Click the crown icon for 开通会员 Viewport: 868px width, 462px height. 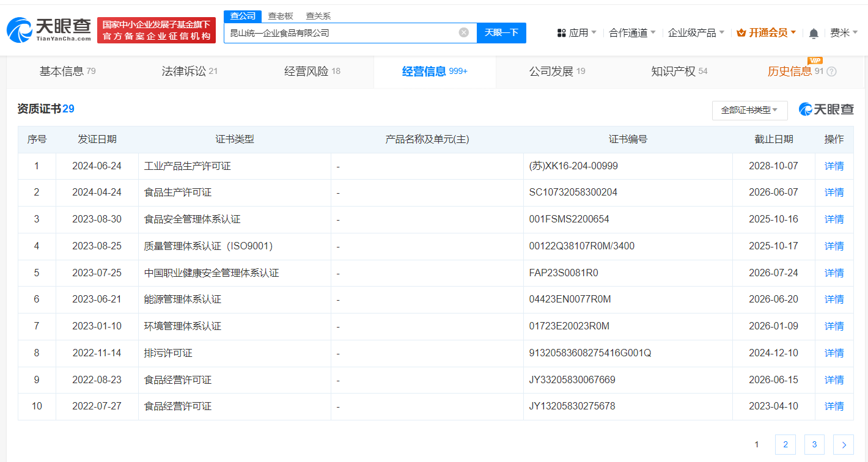pyautogui.click(x=741, y=33)
